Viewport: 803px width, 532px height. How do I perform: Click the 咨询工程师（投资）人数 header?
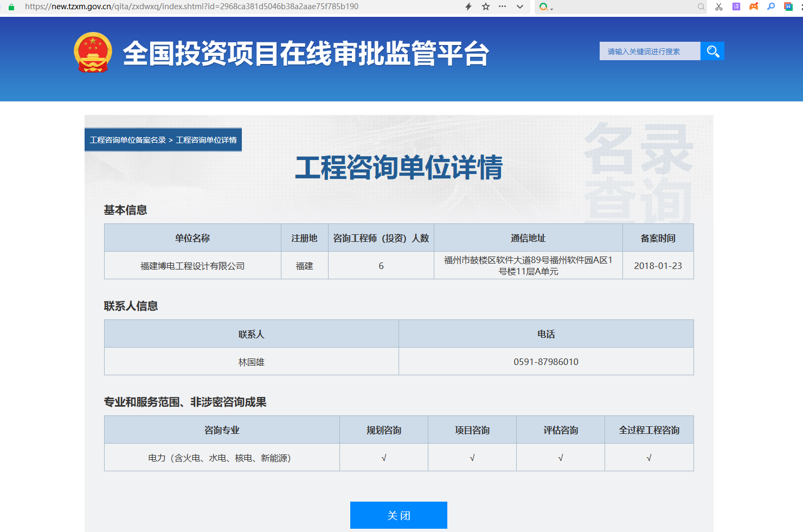(x=381, y=238)
